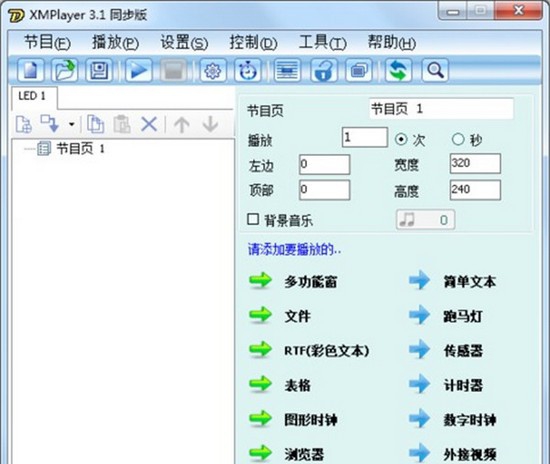The image size is (550, 464).
Task: Click the overlapping windows toolbar icon
Action: 358,70
